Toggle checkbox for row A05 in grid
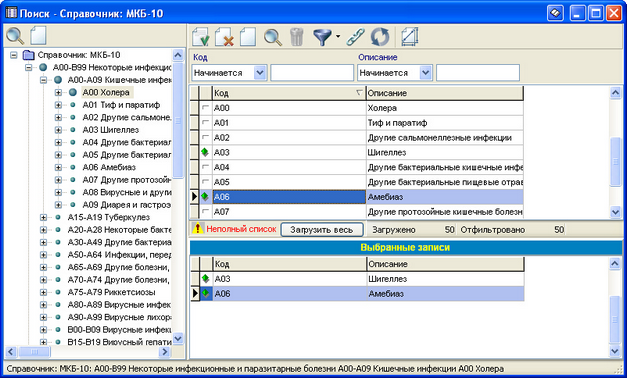The width and height of the screenshot is (627, 378). coord(206,182)
